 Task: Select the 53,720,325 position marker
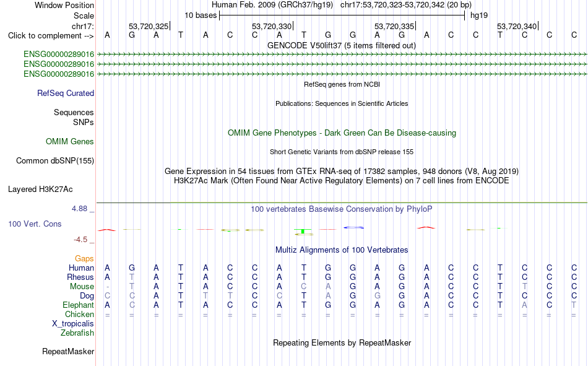point(149,26)
